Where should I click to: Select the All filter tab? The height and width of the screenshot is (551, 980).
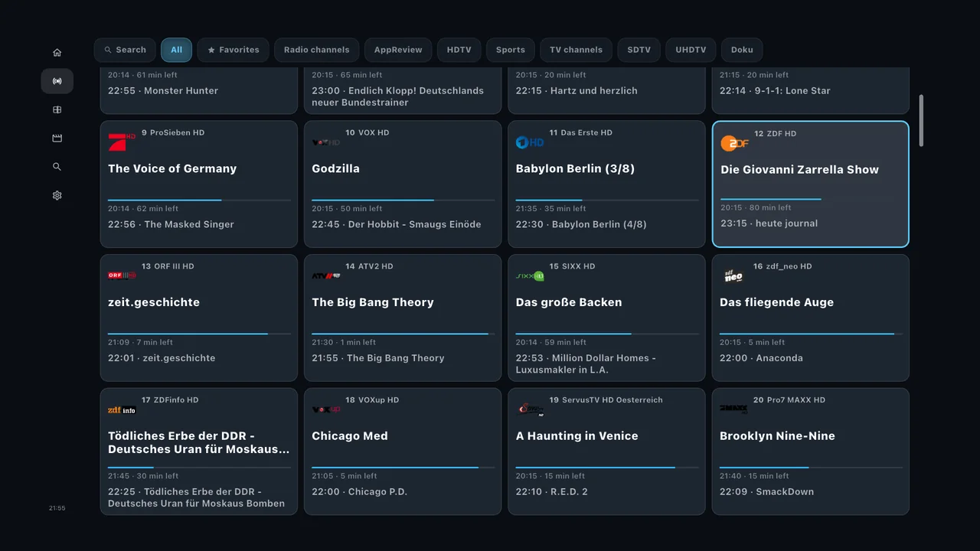tap(176, 50)
